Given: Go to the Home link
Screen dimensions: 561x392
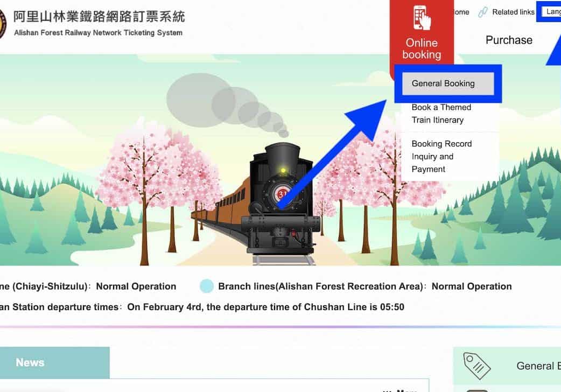Looking at the screenshot, I should pyautogui.click(x=461, y=12).
